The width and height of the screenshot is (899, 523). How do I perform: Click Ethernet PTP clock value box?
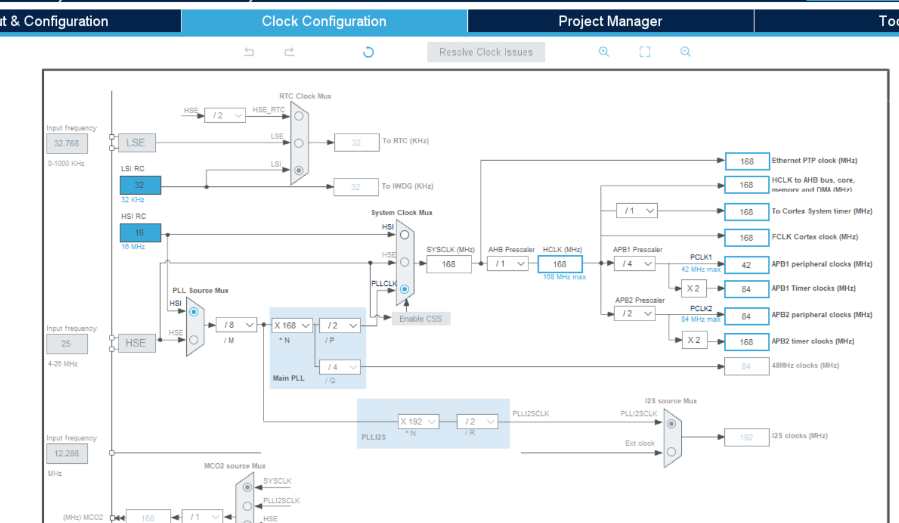(x=747, y=162)
